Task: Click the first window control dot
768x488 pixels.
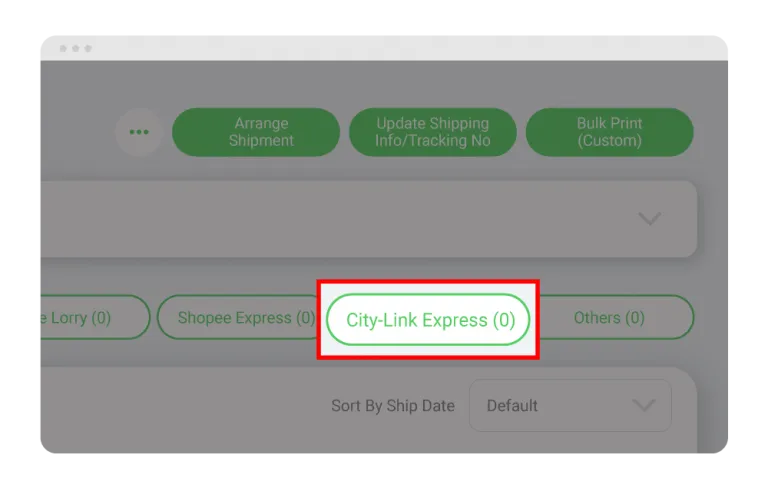Action: pyautogui.click(x=63, y=49)
